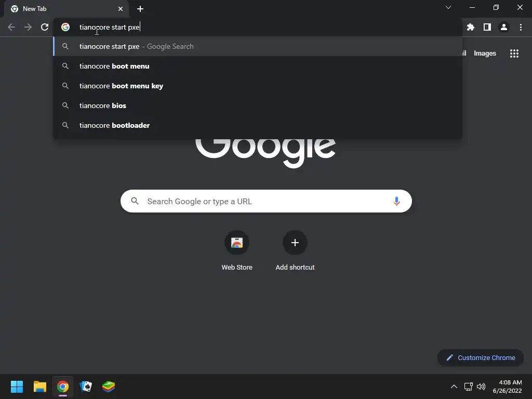The image size is (532, 399).
Task: Open the Google apps grid
Action: click(x=514, y=54)
